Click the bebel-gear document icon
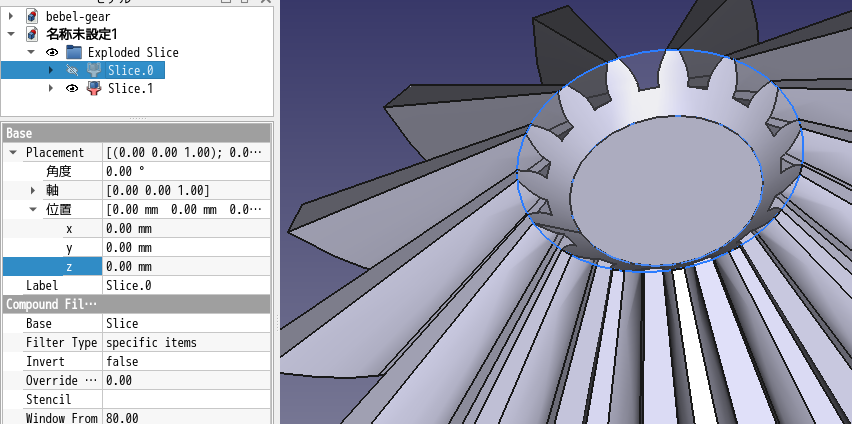 32,17
